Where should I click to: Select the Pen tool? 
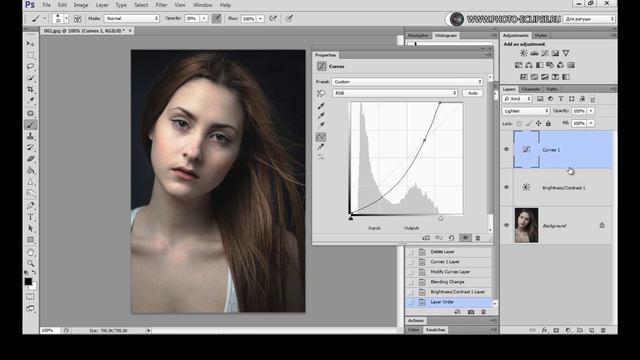[31, 205]
